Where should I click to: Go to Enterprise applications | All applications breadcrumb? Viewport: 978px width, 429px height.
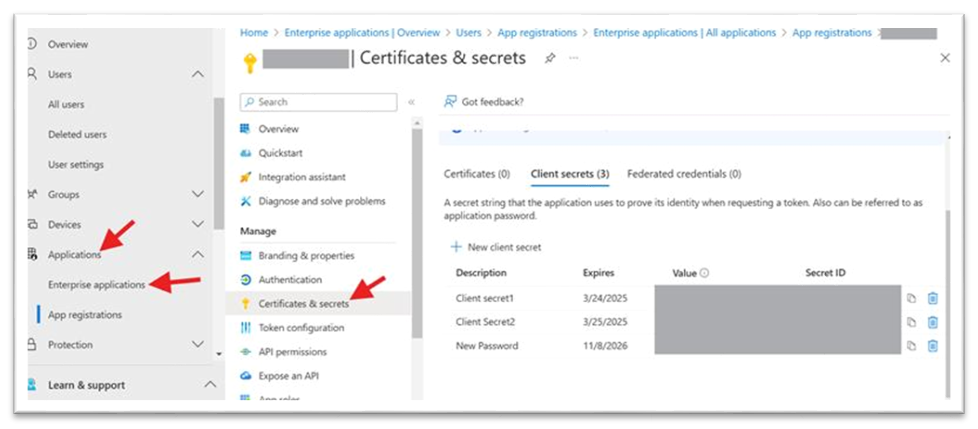684,32
